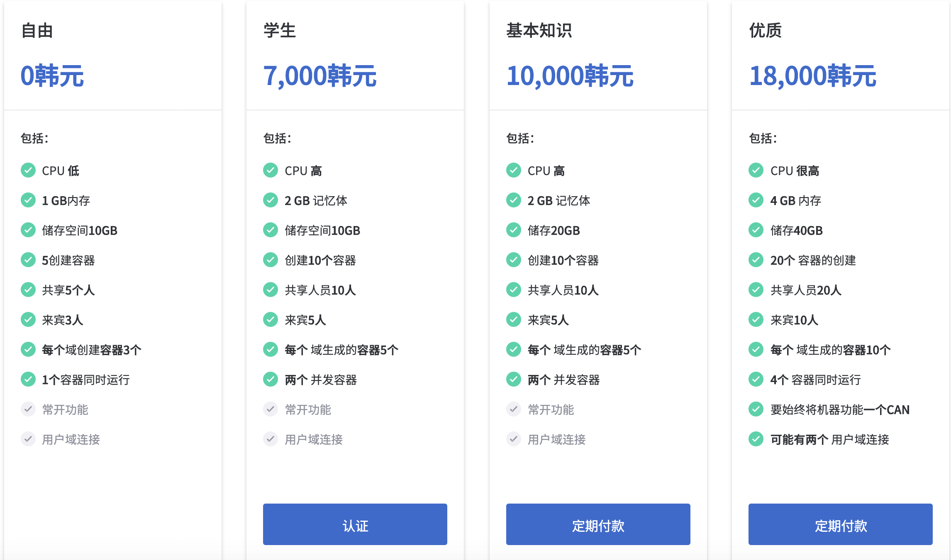Select the 自由 plan title

tap(37, 31)
